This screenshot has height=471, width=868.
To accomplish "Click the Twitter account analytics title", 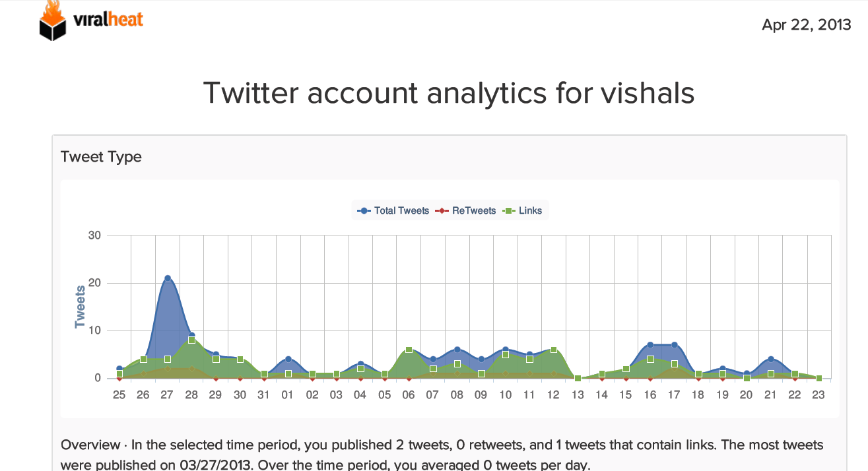I will click(448, 93).
